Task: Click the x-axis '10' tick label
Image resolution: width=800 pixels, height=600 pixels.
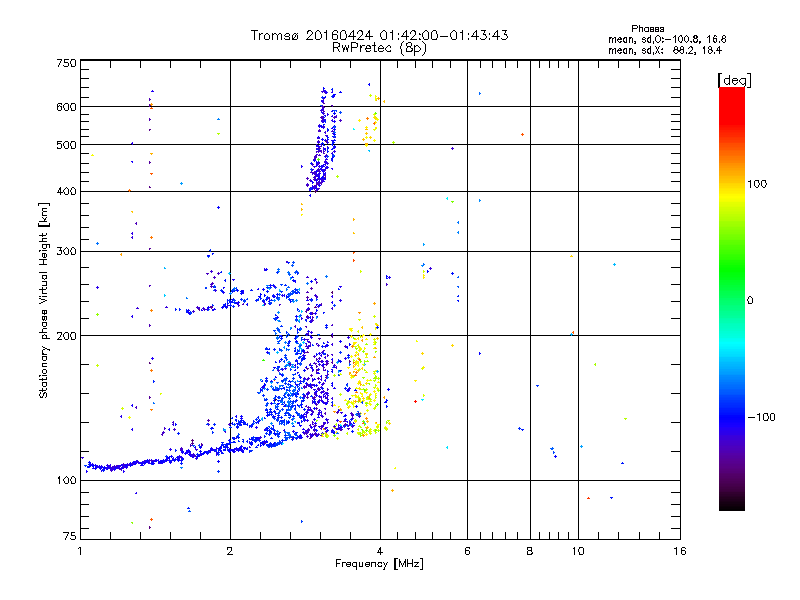Action: [578, 551]
